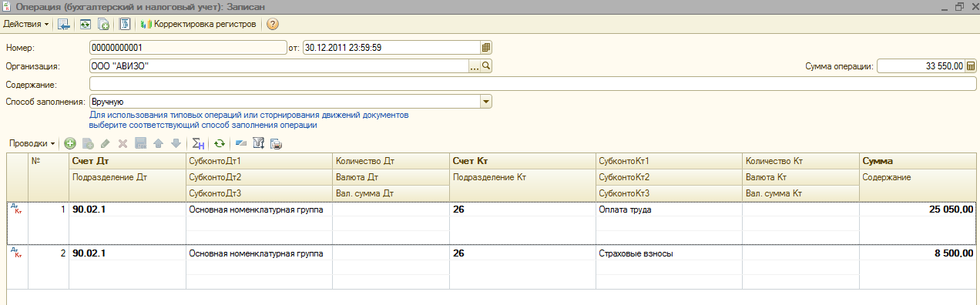Open the Действия menu
This screenshot has height=305, width=980.
click(26, 24)
